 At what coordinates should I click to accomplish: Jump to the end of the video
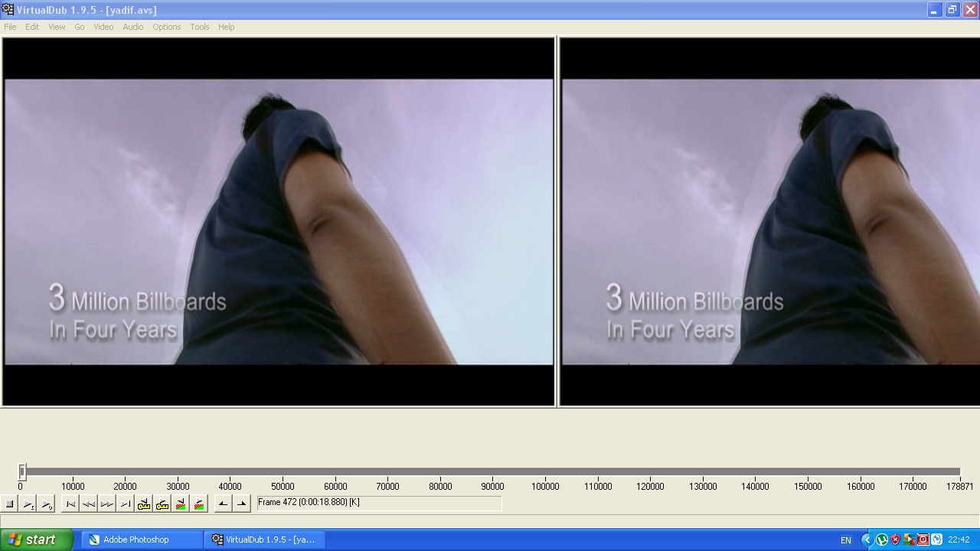125,504
